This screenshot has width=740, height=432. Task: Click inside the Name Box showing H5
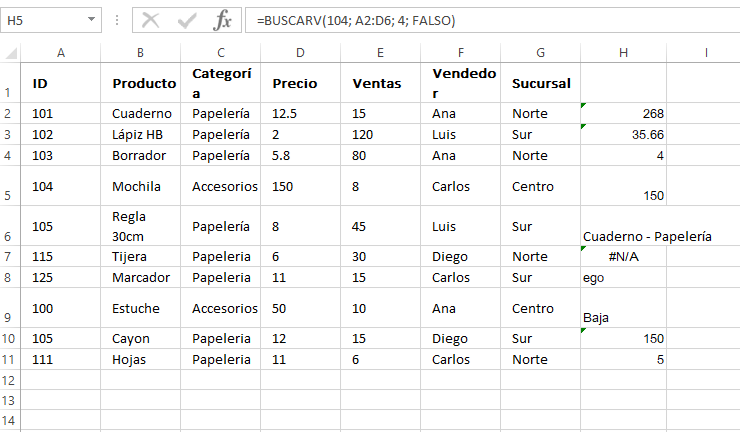pos(43,20)
